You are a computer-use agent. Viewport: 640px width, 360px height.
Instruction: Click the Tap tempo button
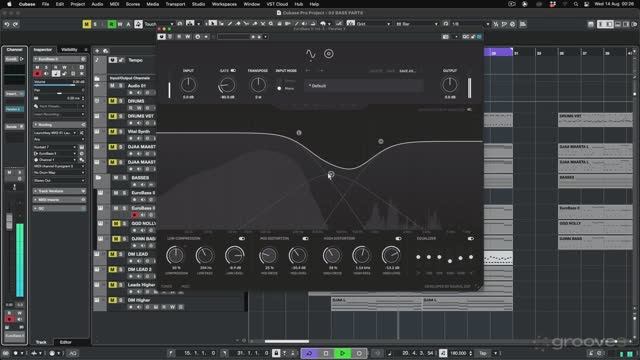click(x=483, y=353)
